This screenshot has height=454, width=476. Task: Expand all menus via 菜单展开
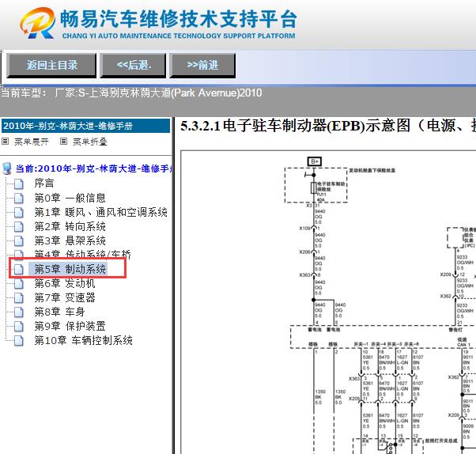(x=32, y=142)
